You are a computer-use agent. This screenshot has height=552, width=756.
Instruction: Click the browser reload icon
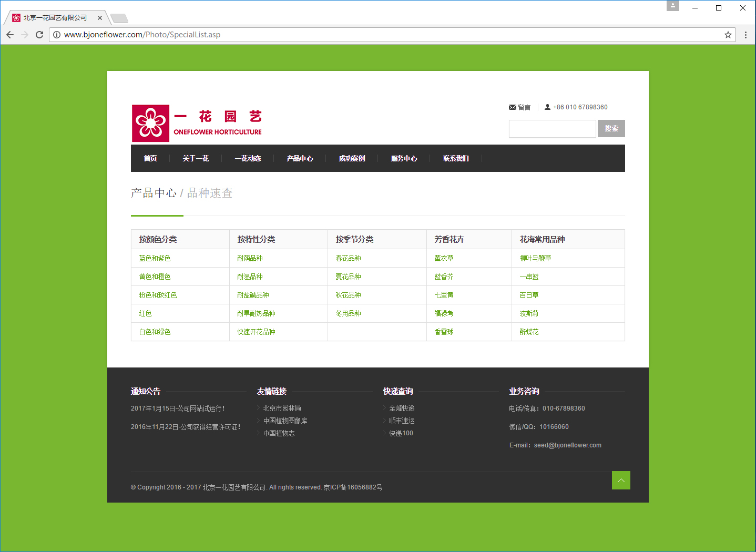pos(39,35)
